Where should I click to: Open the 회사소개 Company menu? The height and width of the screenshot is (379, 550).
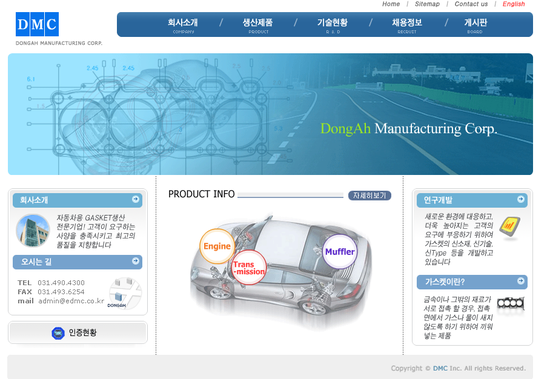tap(183, 25)
